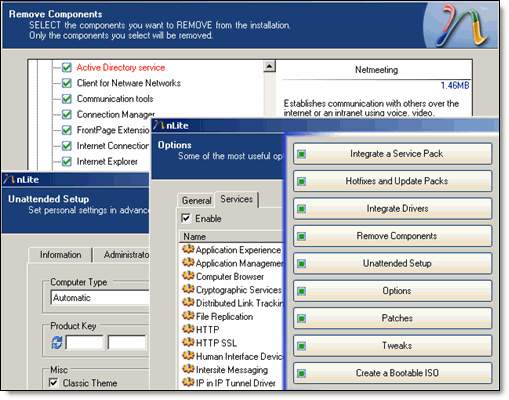This screenshot has height=400, width=509.
Task: Click the Application Experience service gear icon
Action: 188,249
